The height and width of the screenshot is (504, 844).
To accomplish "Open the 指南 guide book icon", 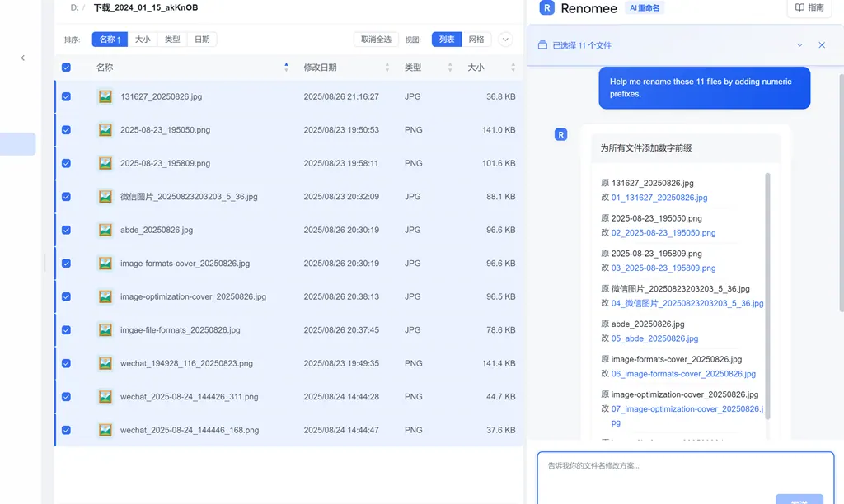I will click(799, 7).
